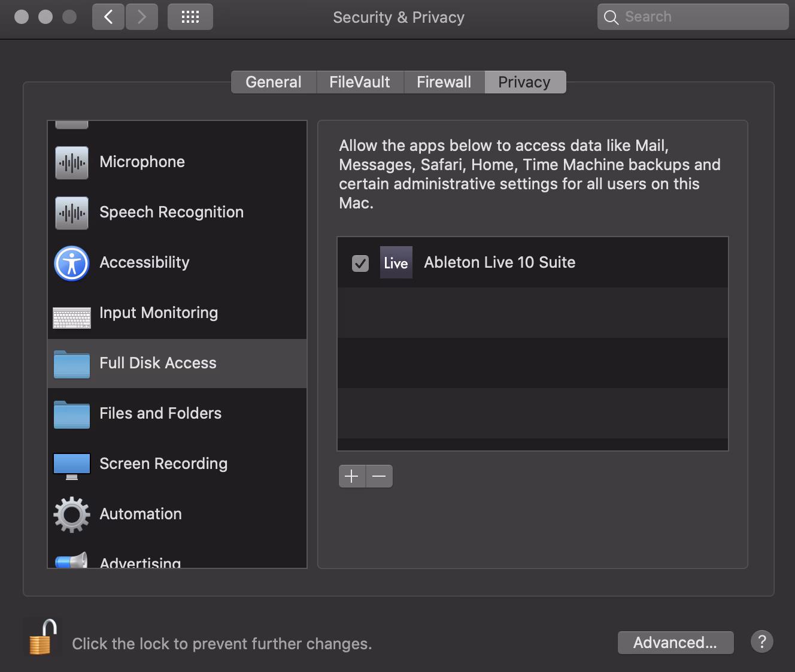Click the lock to prevent changes
Screen dimensions: 795x672
click(42, 637)
